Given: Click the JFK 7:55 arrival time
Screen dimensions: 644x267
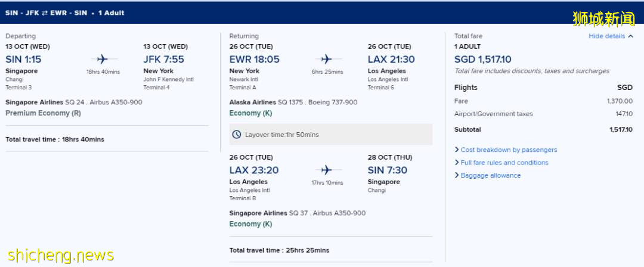Looking at the screenshot, I should click(x=164, y=59).
